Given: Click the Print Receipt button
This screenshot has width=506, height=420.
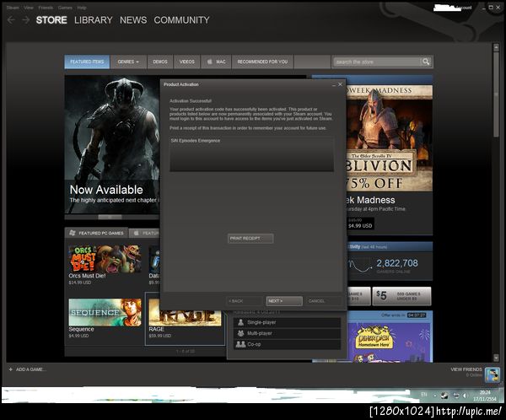Looking at the screenshot, I should tap(250, 238).
